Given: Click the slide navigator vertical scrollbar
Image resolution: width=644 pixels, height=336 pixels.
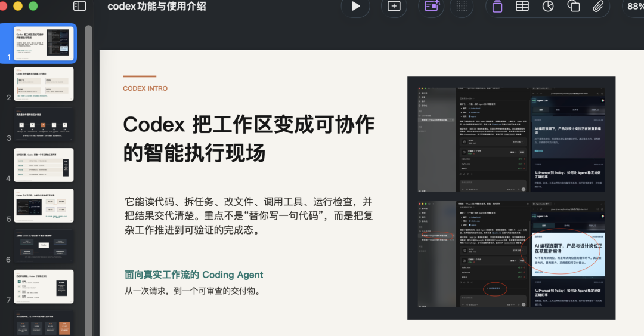Looking at the screenshot, I should point(88,181).
